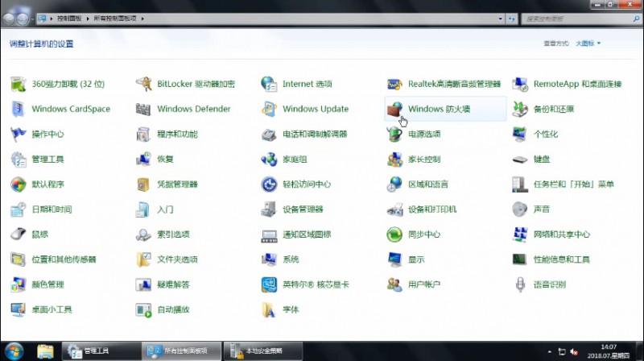Image resolution: width=644 pixels, height=361 pixels.
Task: Open 家庭组 icon
Action: point(269,159)
